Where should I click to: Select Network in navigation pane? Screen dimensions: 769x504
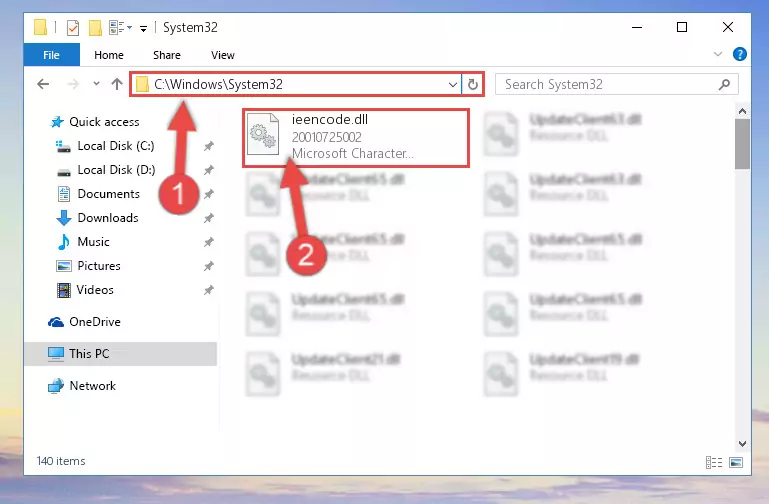(82, 386)
